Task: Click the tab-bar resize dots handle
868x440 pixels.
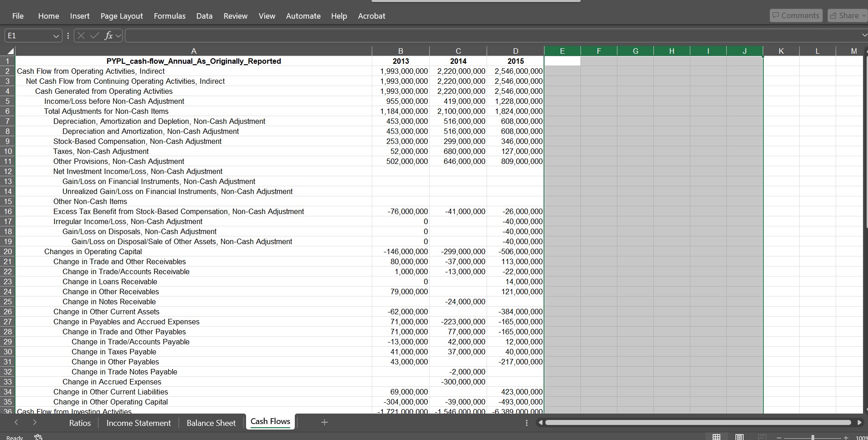Action: 527,423
